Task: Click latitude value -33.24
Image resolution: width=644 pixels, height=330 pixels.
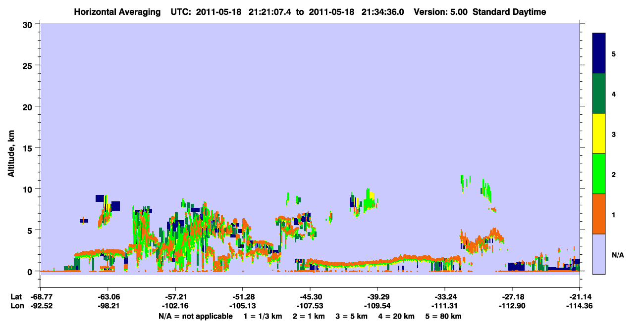Action: point(445,297)
